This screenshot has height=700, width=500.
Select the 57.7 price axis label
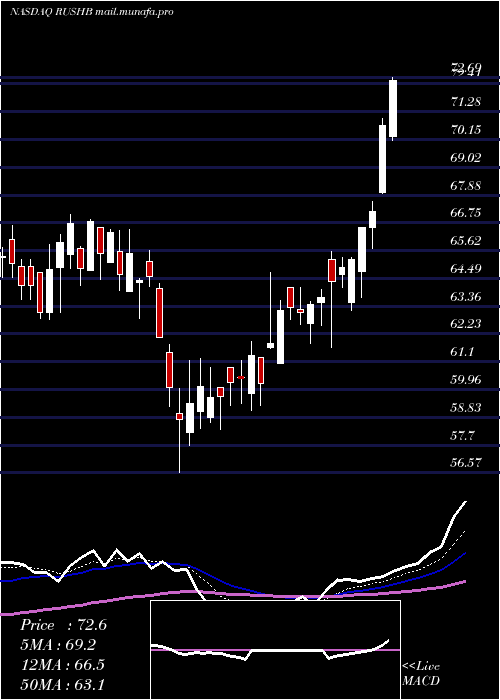point(462,435)
